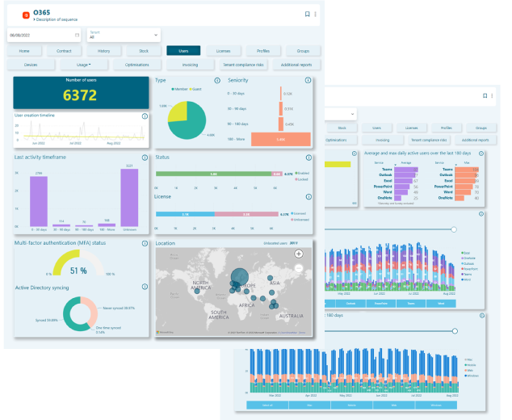Viewport: 512px width, 420px height.
Task: Show info for Last activity timeframe chart
Action: tap(145, 157)
